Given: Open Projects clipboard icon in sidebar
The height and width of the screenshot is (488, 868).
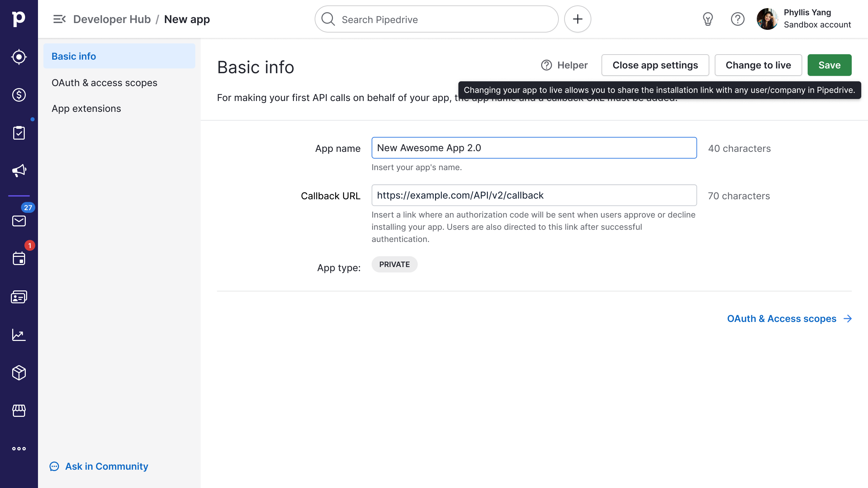Looking at the screenshot, I should tap(19, 133).
